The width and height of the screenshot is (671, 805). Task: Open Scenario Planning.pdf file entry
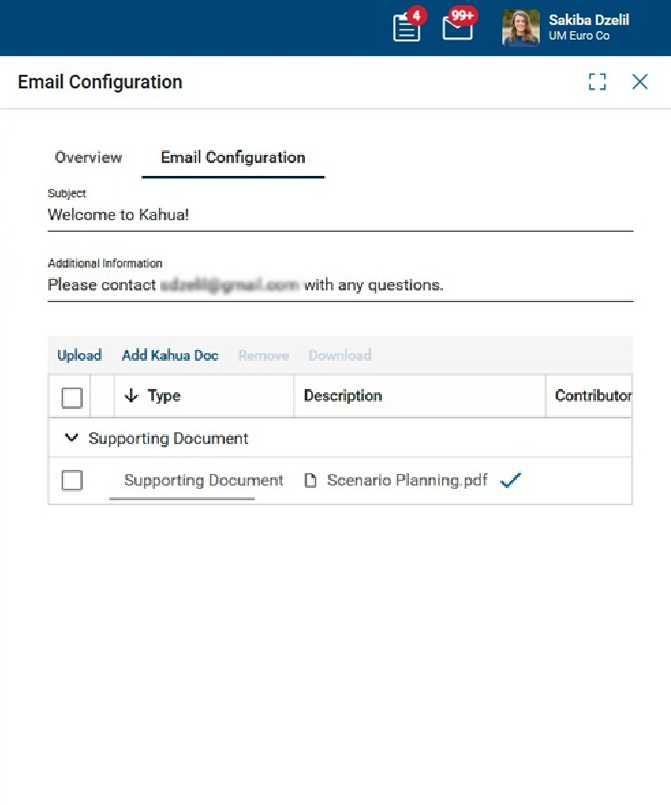click(x=407, y=480)
